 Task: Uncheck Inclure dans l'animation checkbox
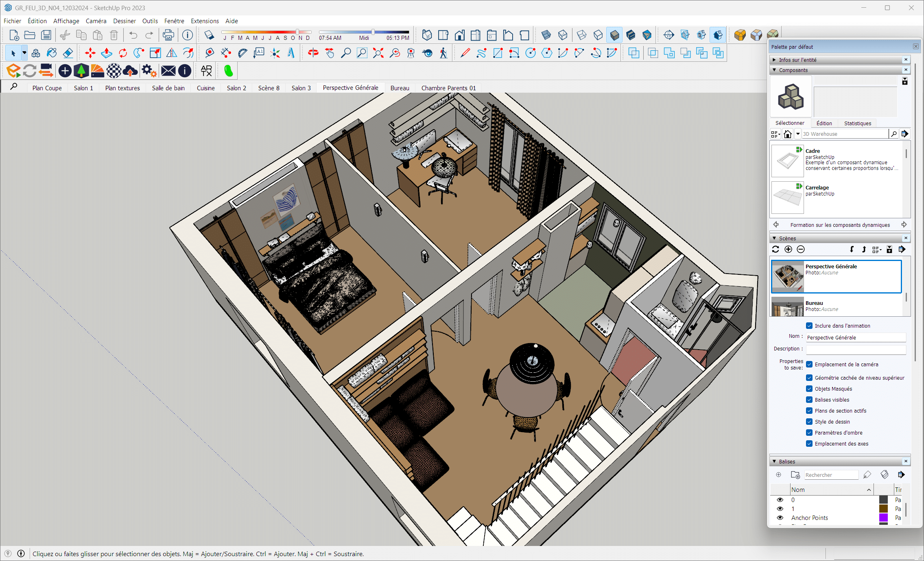[x=809, y=326]
